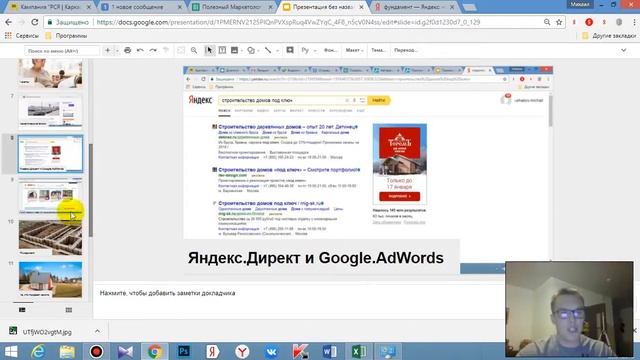Open Photoshop from taskbar
The height and width of the screenshot is (360, 640).
[184, 351]
